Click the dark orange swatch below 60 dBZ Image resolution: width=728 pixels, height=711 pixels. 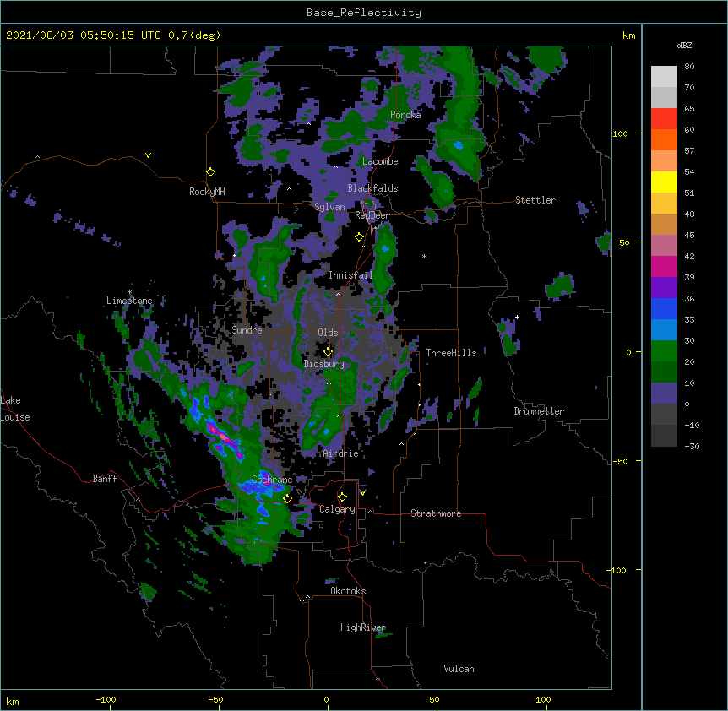[x=664, y=139]
